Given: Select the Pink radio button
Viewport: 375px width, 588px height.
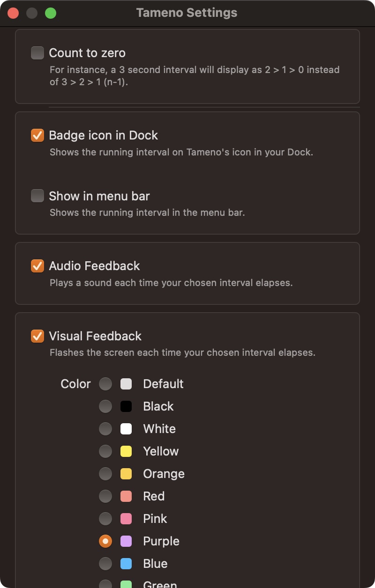Looking at the screenshot, I should [105, 519].
